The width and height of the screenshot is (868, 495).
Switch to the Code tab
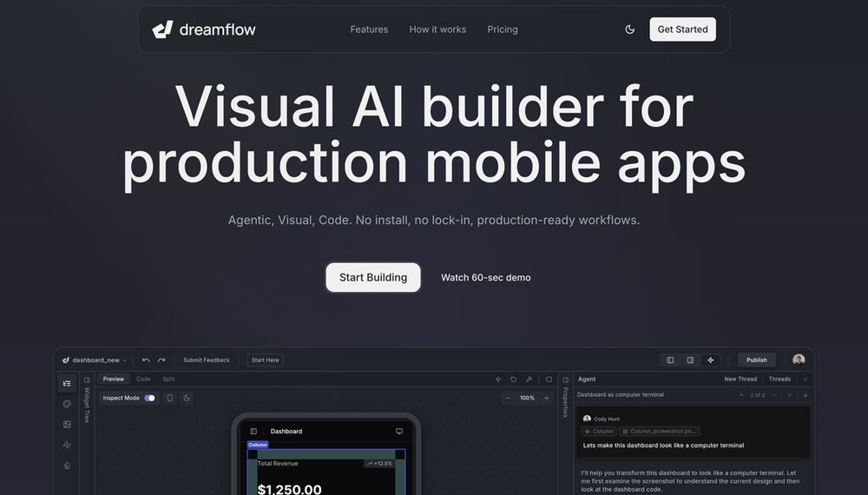143,379
